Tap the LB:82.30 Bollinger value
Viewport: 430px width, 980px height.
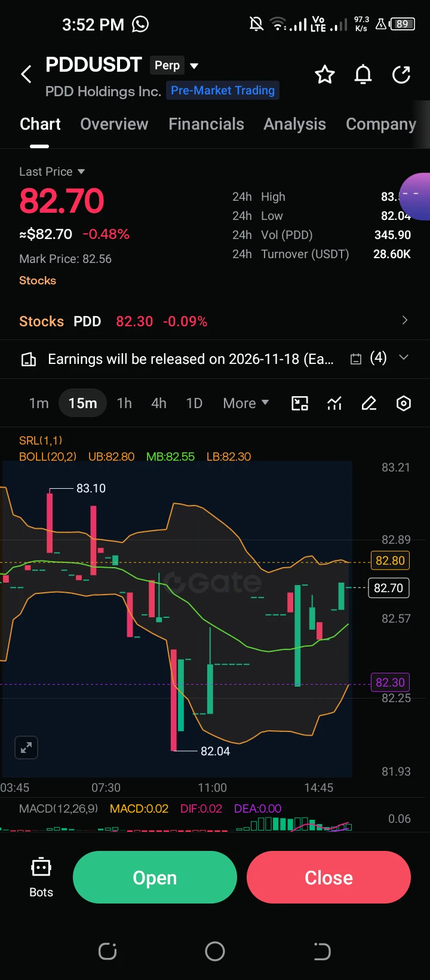(229, 457)
